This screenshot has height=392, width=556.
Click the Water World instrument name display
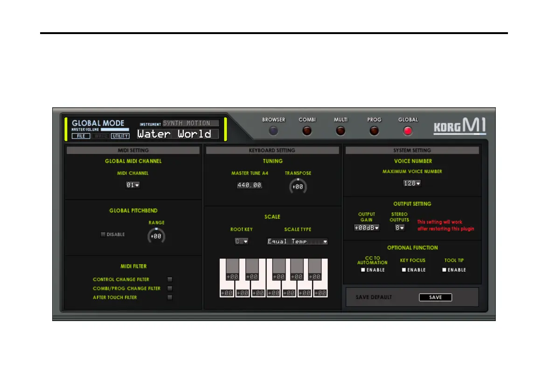[178, 134]
